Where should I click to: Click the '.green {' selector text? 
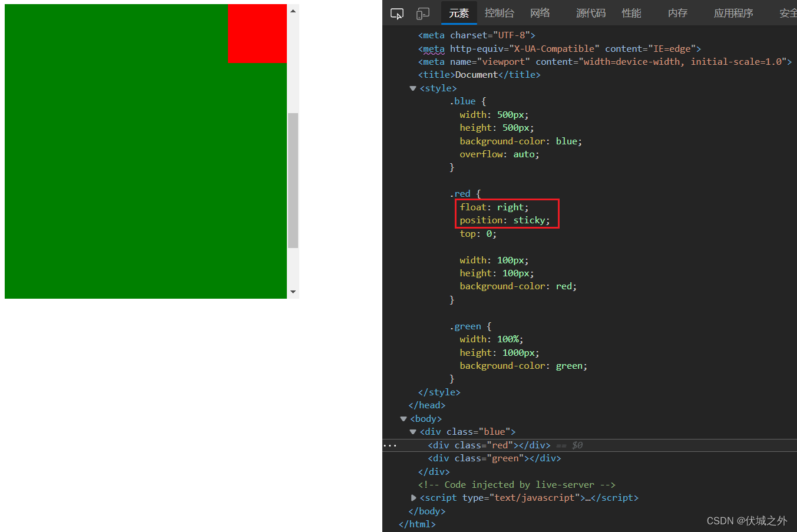click(x=471, y=326)
